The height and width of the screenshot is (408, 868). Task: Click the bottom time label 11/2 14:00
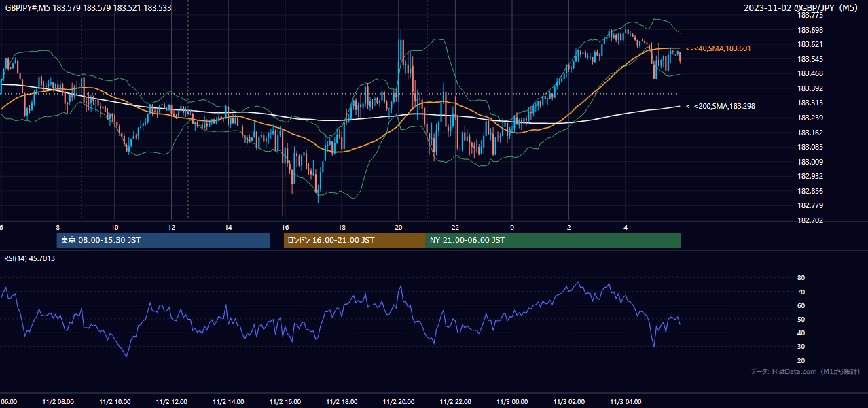pos(229,402)
